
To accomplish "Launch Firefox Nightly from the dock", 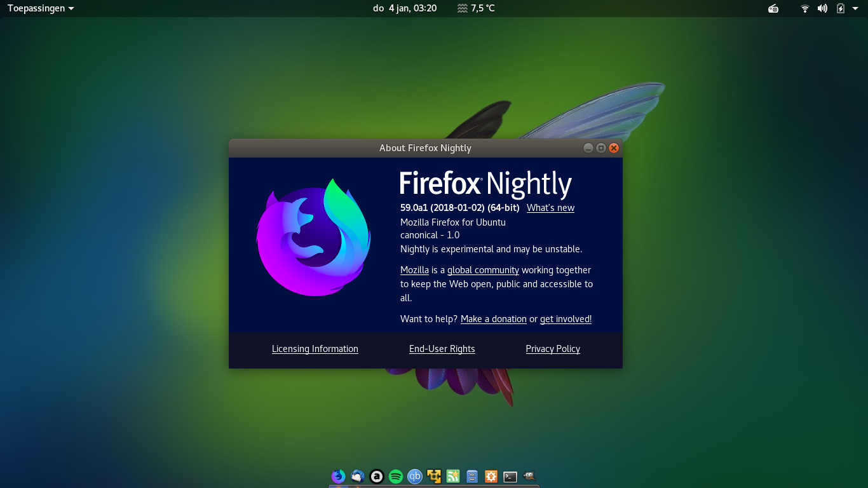I will pos(339,476).
